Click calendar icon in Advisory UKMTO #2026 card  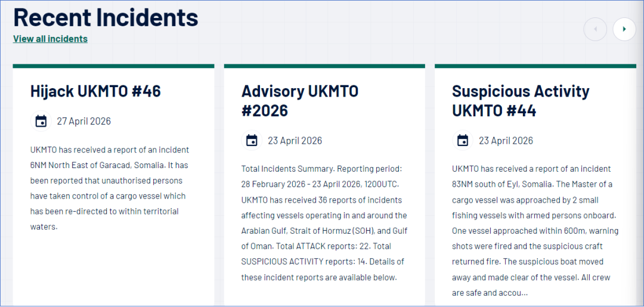click(252, 141)
